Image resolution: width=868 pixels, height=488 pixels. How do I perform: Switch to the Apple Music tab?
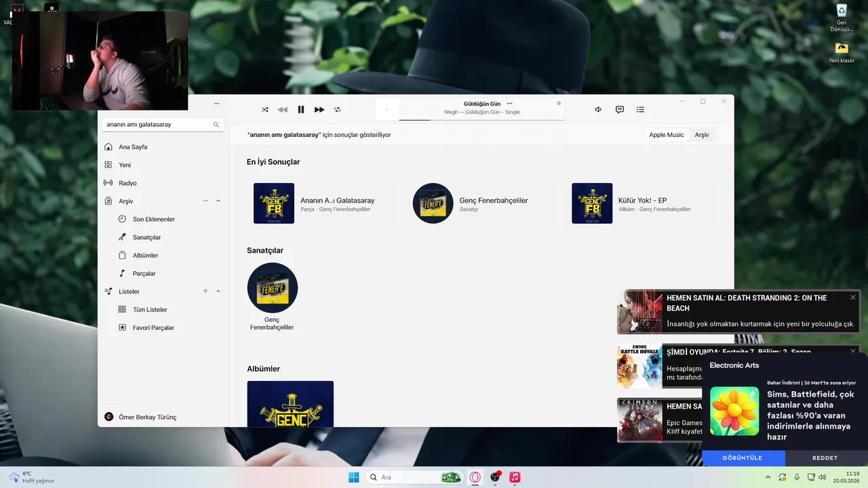(x=667, y=134)
